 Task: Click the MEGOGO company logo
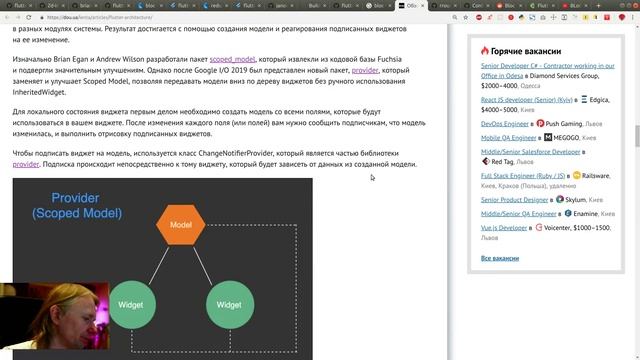click(x=548, y=137)
